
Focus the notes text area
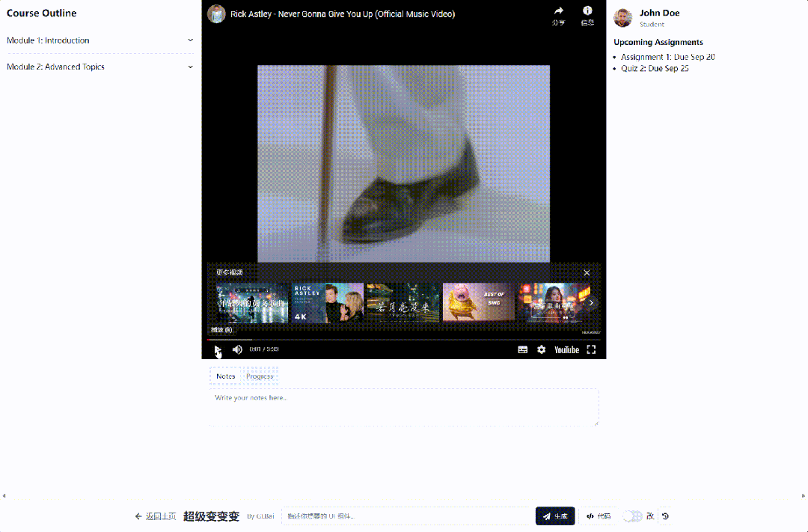[404, 407]
